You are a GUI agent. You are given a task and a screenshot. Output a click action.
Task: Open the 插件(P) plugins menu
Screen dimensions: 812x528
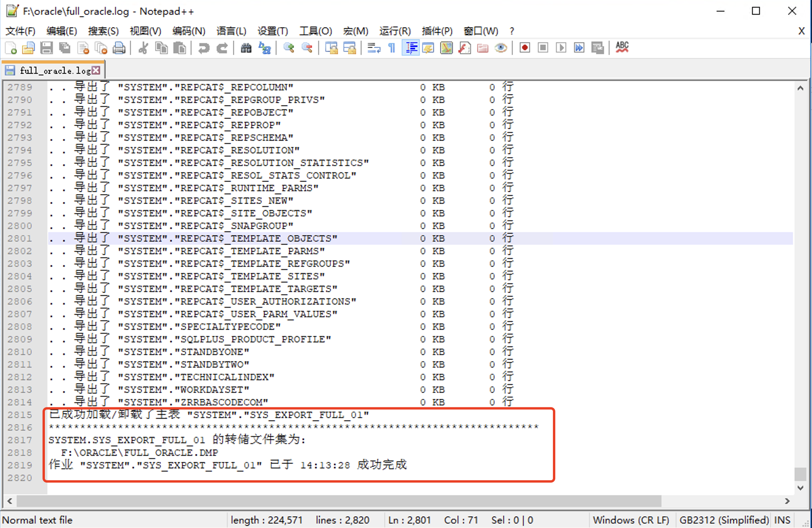[x=437, y=31]
